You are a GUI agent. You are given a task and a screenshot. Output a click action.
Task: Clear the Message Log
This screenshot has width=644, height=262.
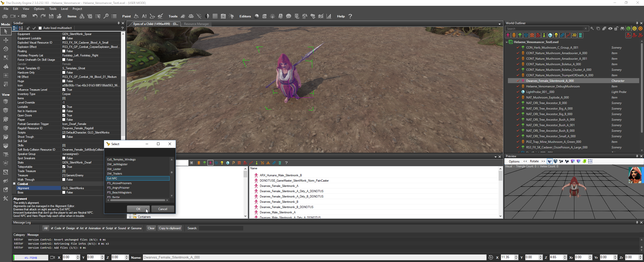[151, 228]
